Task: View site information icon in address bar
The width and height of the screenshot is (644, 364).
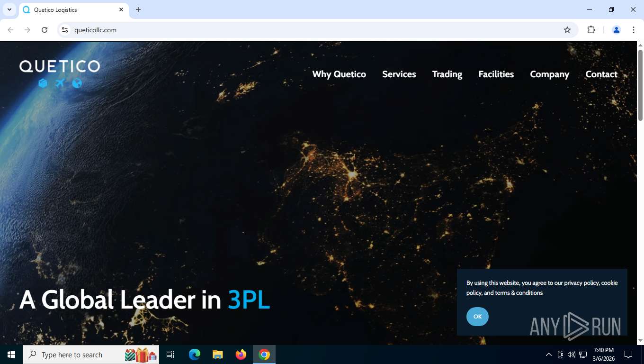Action: [x=65, y=30]
